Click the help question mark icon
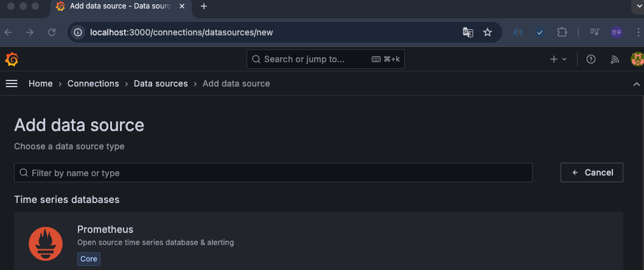Viewport: 644px width, 270px height. 590,59
